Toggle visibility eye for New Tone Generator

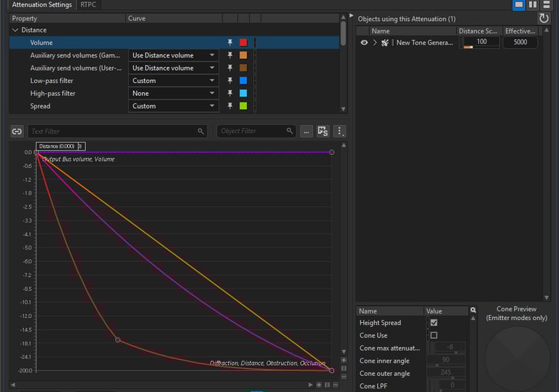point(364,43)
